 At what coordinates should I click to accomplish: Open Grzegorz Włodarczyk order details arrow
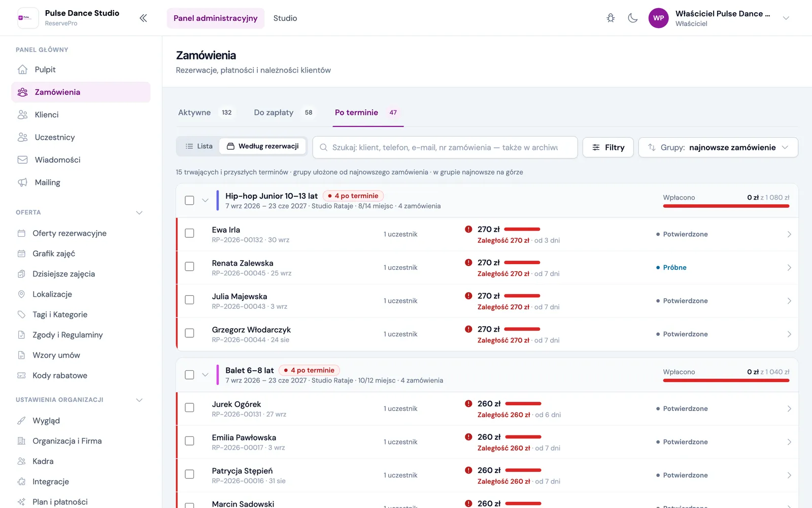(x=789, y=334)
